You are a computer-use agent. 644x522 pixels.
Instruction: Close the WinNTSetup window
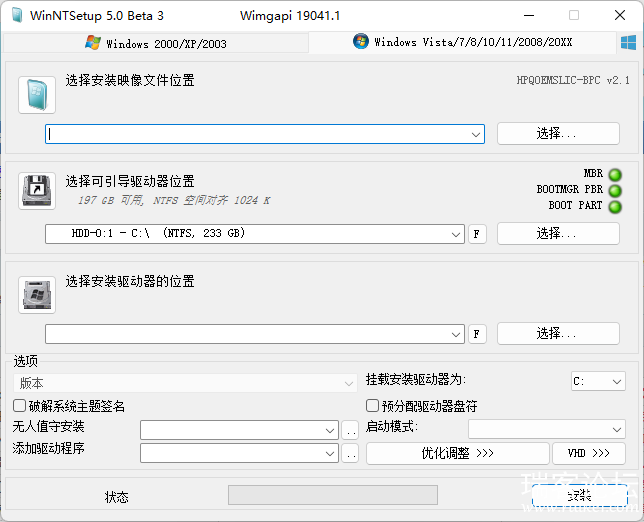tap(620, 16)
